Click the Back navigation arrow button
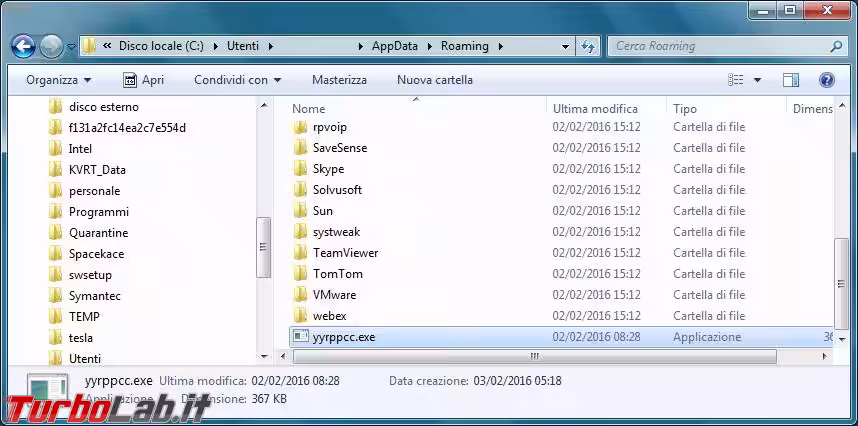Screen dimensions: 858x426 click(x=24, y=46)
